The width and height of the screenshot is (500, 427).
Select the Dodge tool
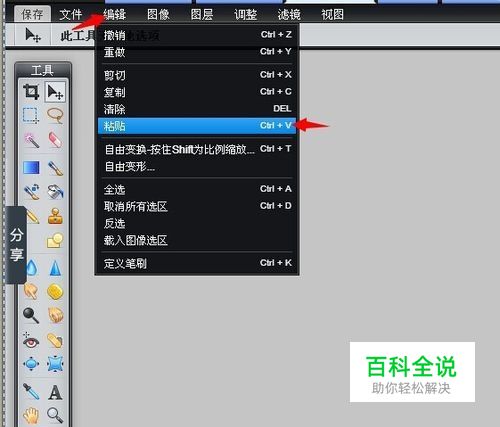click(x=31, y=315)
